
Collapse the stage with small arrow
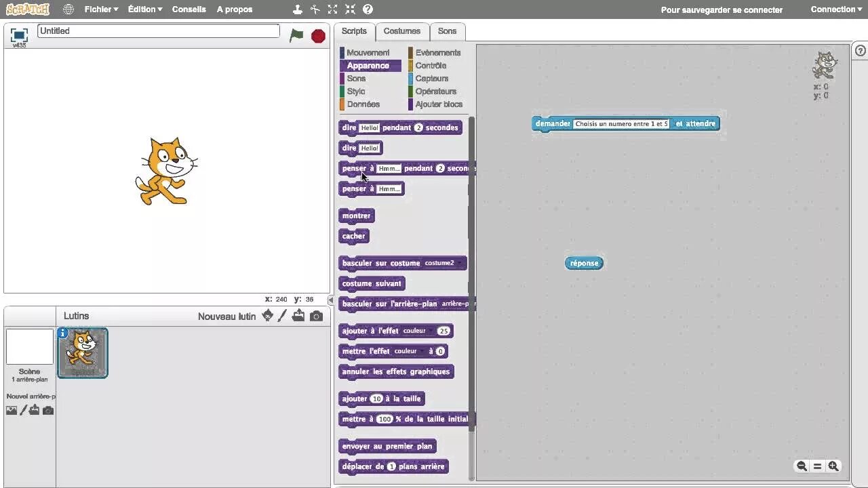tap(331, 300)
